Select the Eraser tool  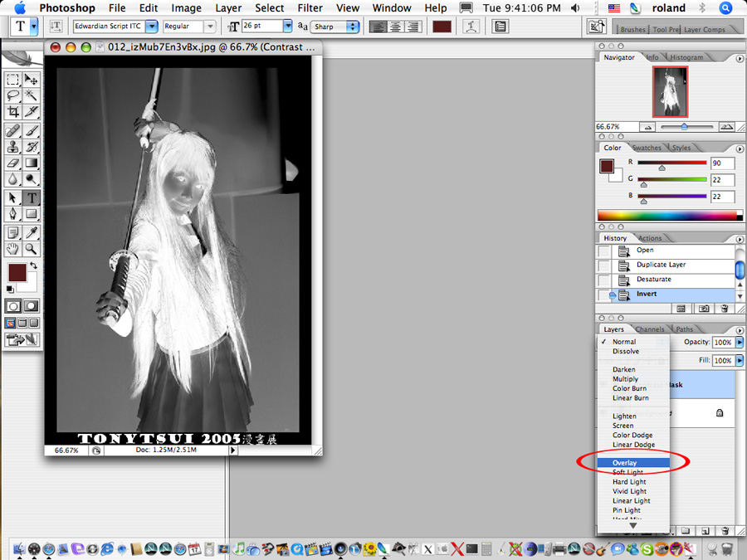pos(13,163)
